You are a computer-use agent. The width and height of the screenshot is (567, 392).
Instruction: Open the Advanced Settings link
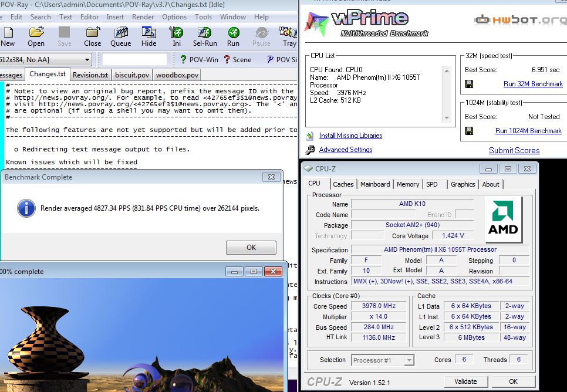[x=345, y=150]
